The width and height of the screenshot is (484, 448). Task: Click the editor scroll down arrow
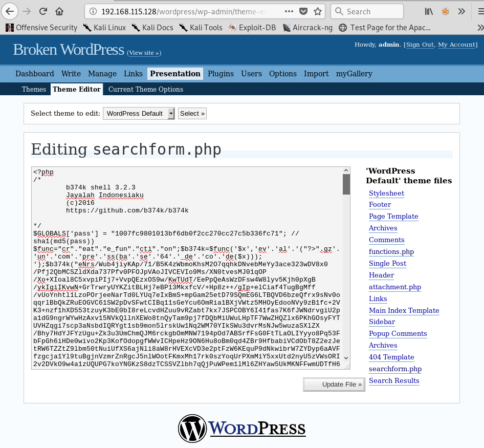(x=346, y=358)
